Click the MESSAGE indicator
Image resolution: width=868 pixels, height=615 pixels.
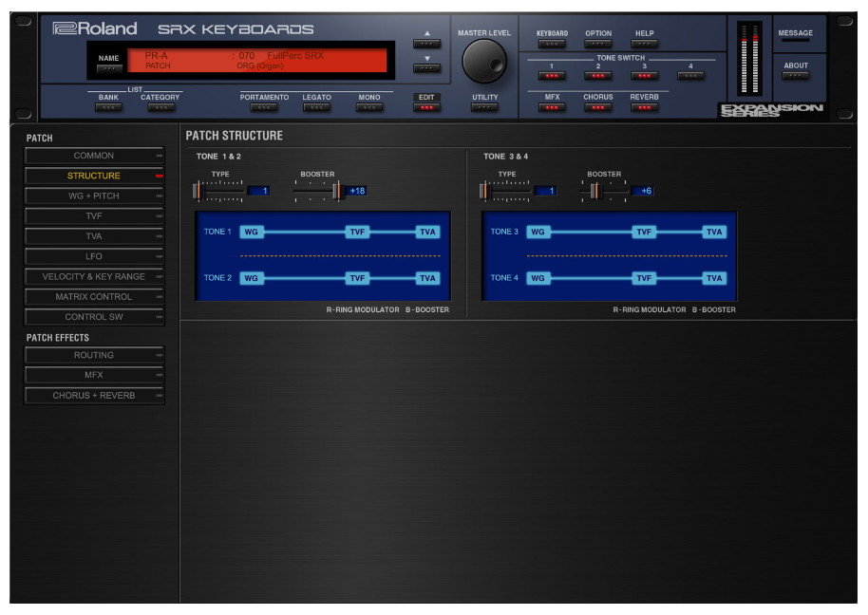(796, 39)
